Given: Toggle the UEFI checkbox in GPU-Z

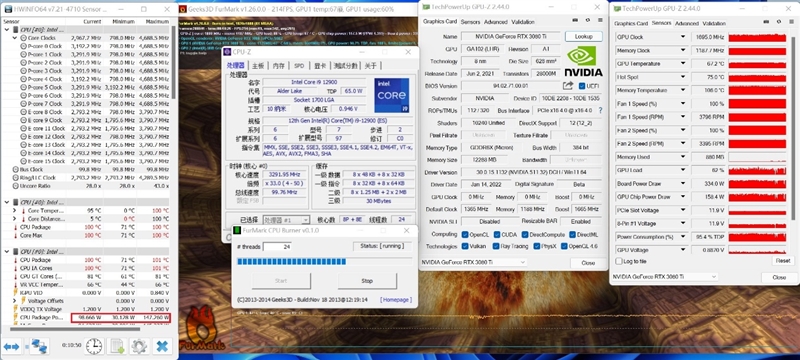Looking at the screenshot, I should coord(582,86).
